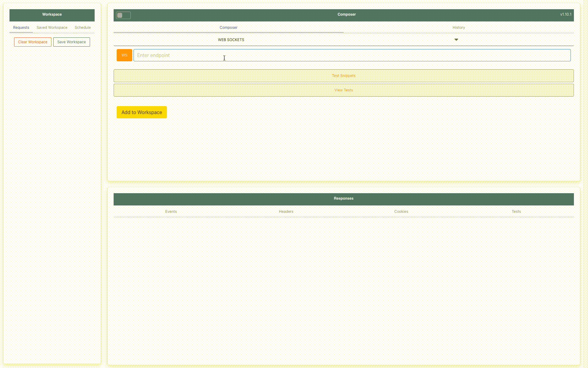Viewport: 588px width, 368px height.
Task: Expand the Test Snippets section
Action: click(343, 76)
